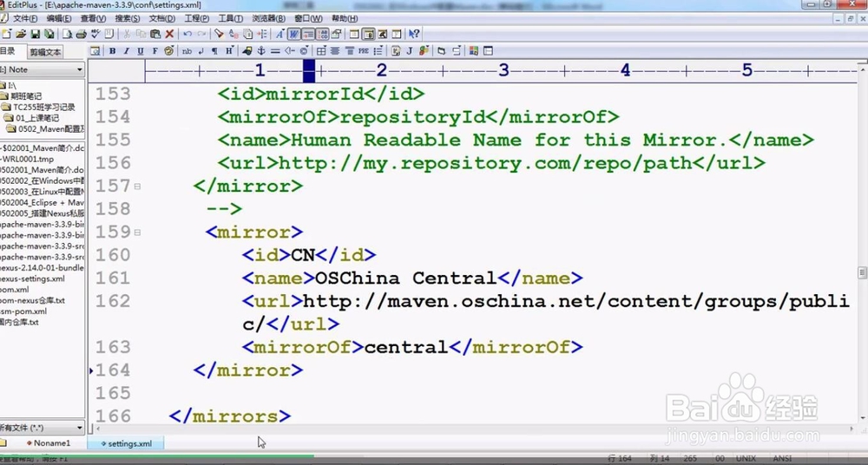The image size is (868, 465).
Task: Click the Italic HTML toolbar icon
Action: 126,51
